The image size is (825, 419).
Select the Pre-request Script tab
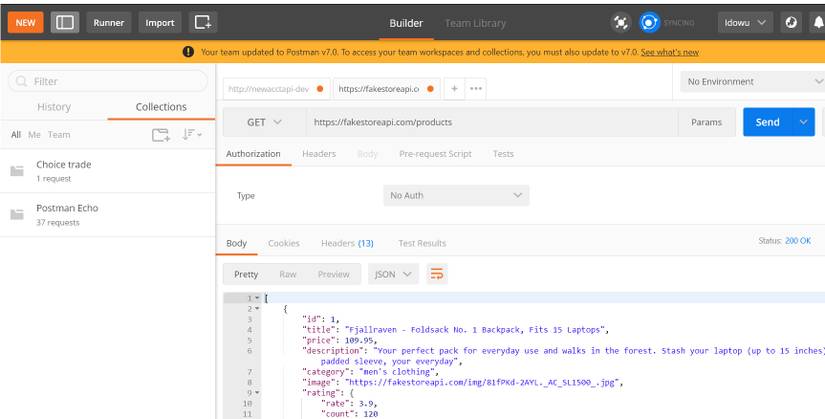(x=435, y=154)
